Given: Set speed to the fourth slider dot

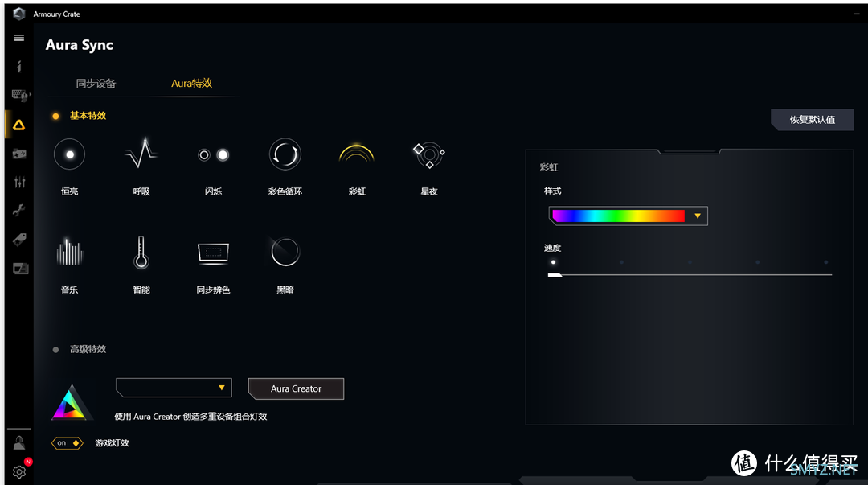Looking at the screenshot, I should coord(758,262).
